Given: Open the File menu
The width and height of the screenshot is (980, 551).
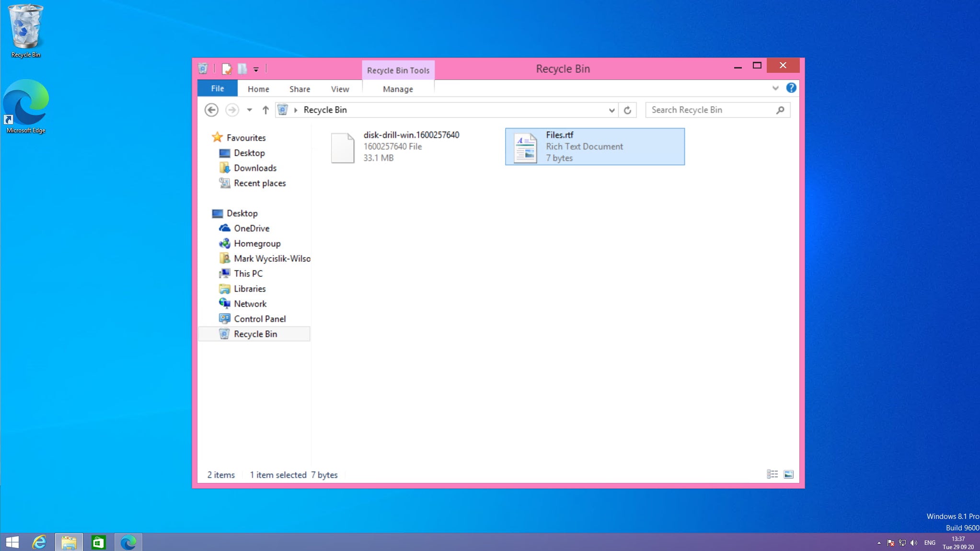Looking at the screenshot, I should click(x=218, y=88).
